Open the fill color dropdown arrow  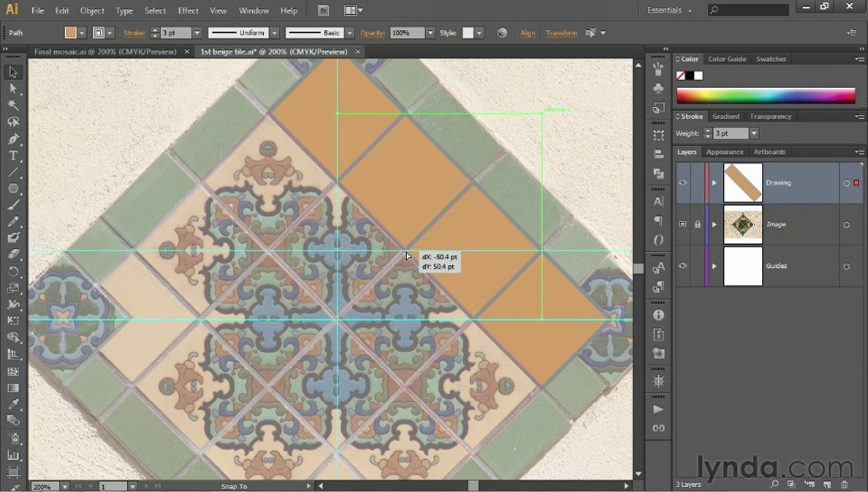(82, 33)
